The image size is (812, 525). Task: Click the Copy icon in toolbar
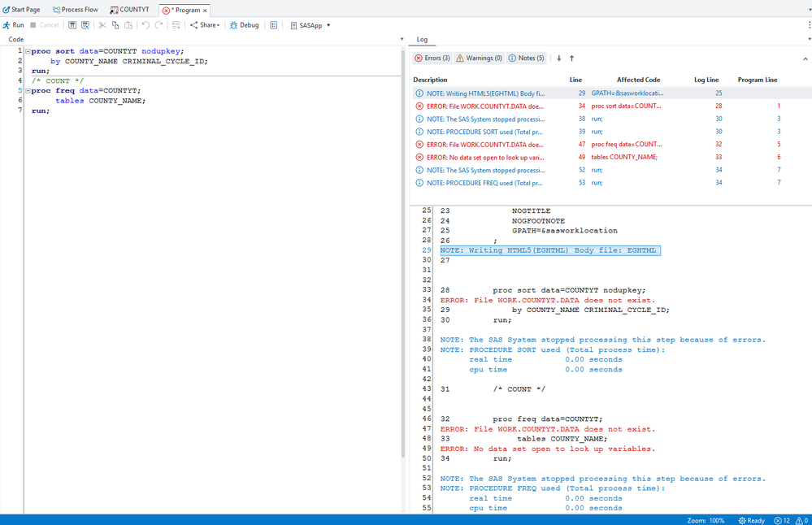point(115,25)
